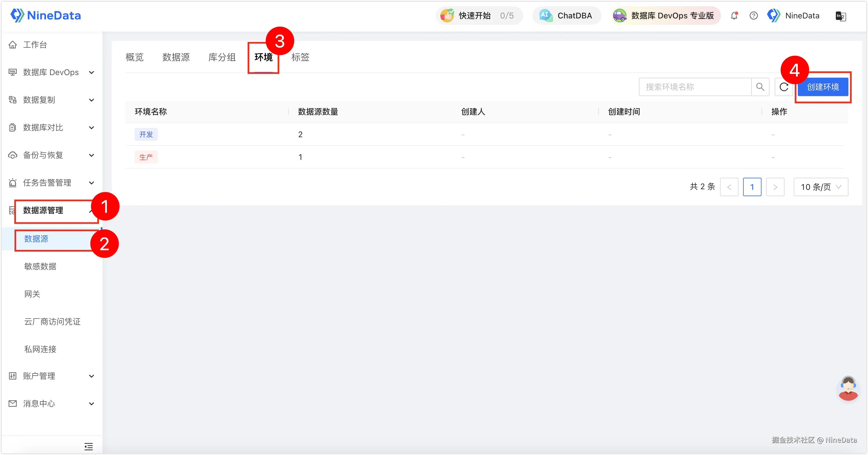Click the 搜索环境名称 search field
The image size is (868, 455).
(695, 87)
